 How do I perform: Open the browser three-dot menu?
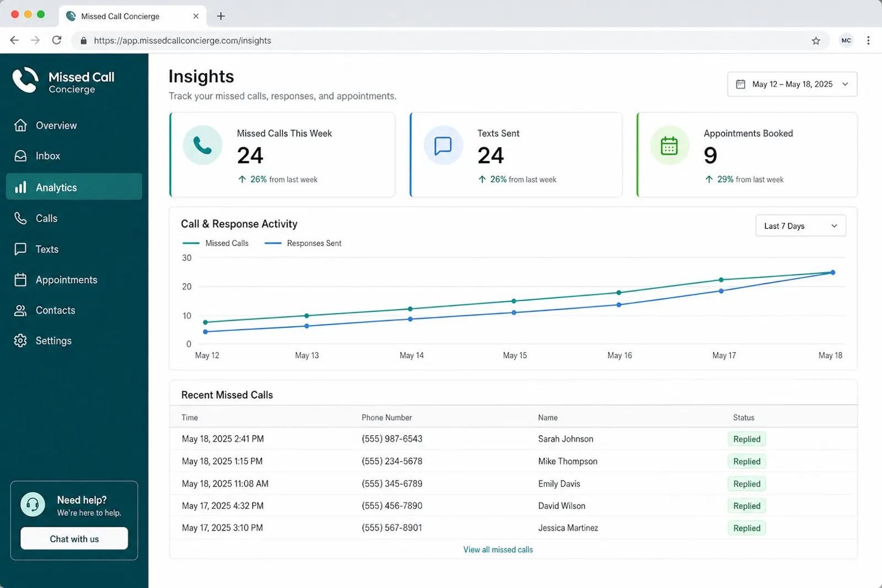click(868, 40)
